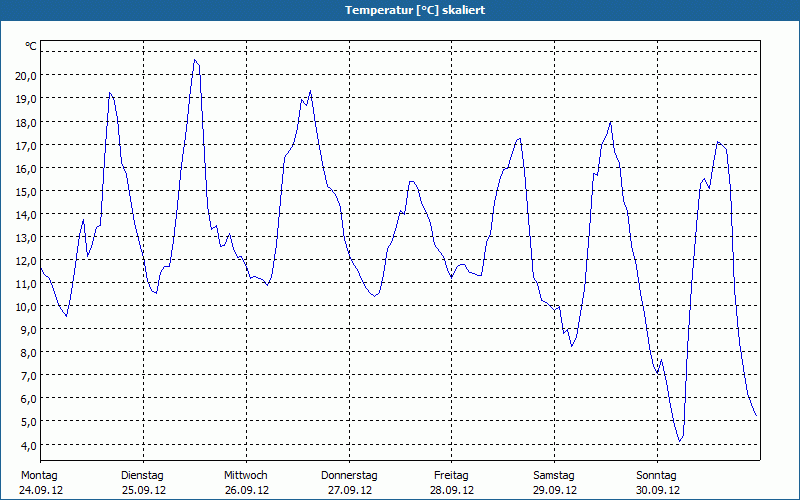Click the 6,0 y-axis label
This screenshot has height=500, width=800.
pos(28,399)
